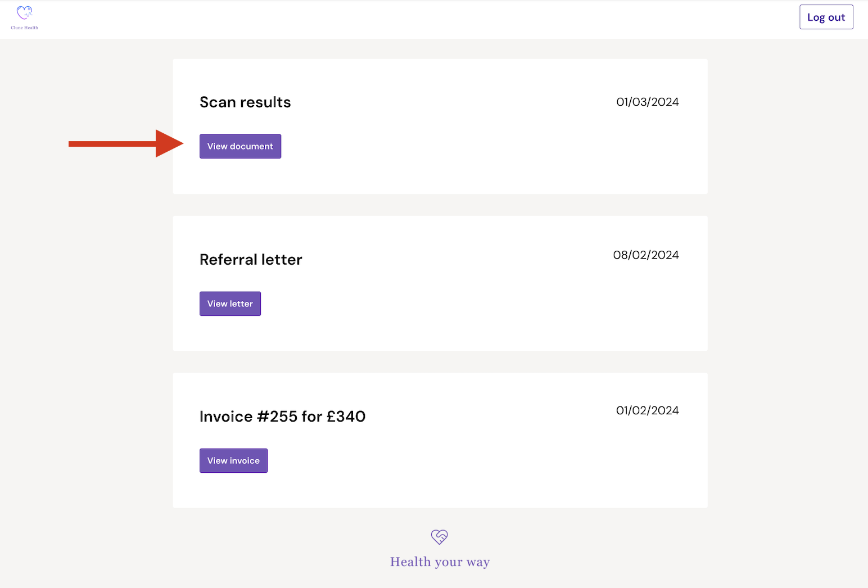The width and height of the screenshot is (868, 588).
Task: Open invoice #255 via View invoice
Action: 233,460
